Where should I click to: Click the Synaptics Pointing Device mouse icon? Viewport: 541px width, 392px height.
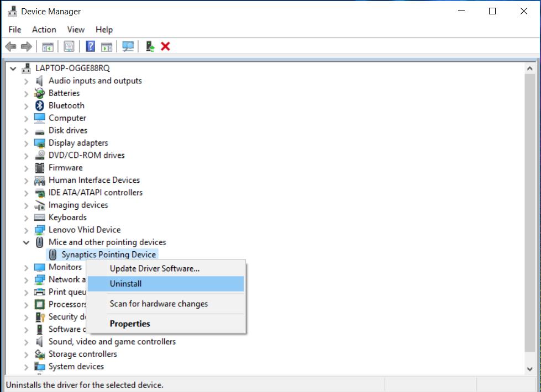53,255
